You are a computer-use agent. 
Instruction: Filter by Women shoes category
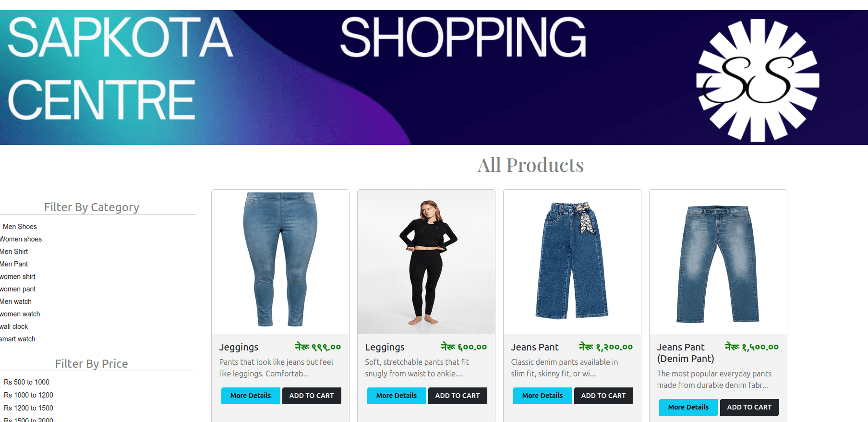tap(21, 239)
